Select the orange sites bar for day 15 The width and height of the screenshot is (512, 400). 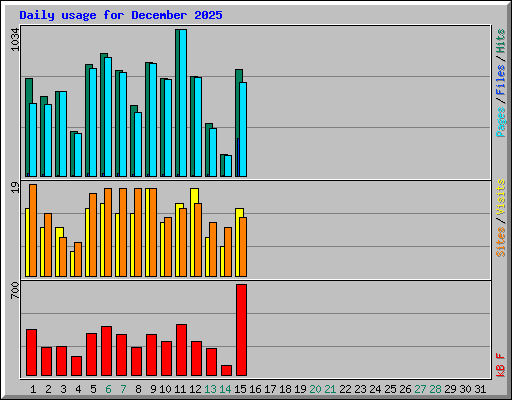pyautogui.click(x=243, y=247)
